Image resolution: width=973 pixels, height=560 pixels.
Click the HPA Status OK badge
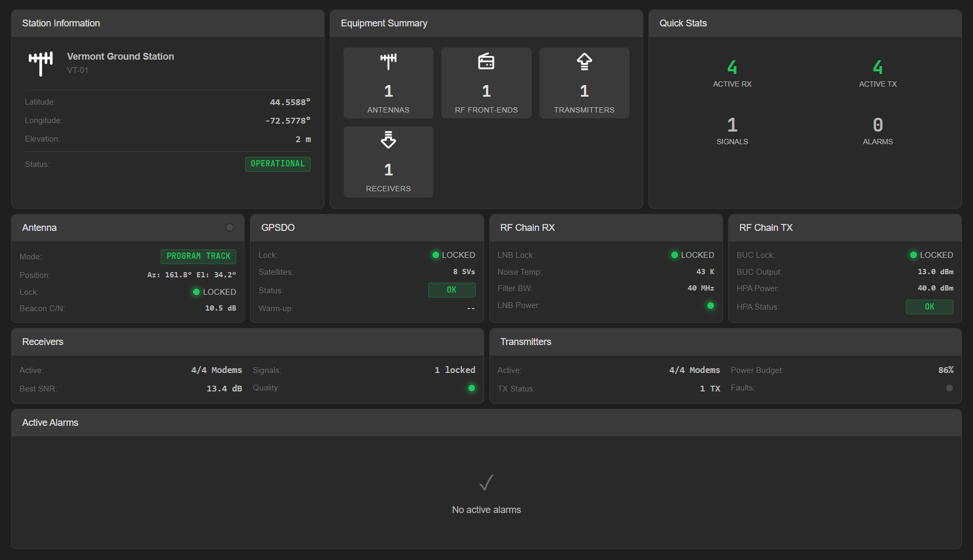point(929,307)
